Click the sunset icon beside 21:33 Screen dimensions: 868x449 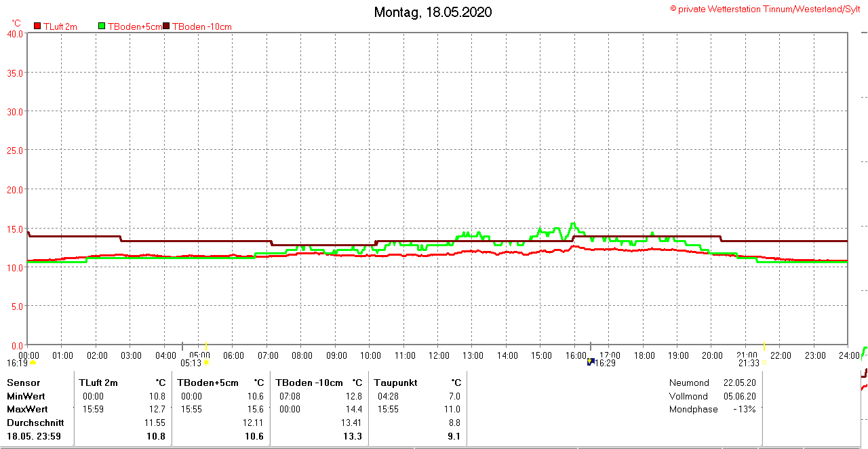(x=764, y=363)
